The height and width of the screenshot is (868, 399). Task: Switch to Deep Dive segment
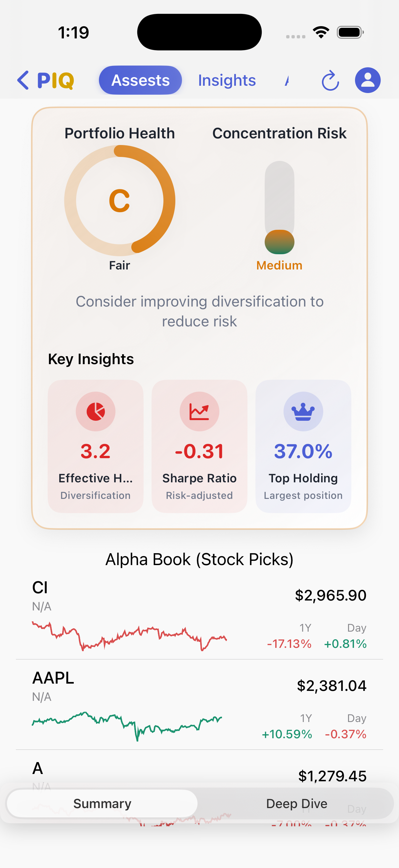(x=296, y=804)
